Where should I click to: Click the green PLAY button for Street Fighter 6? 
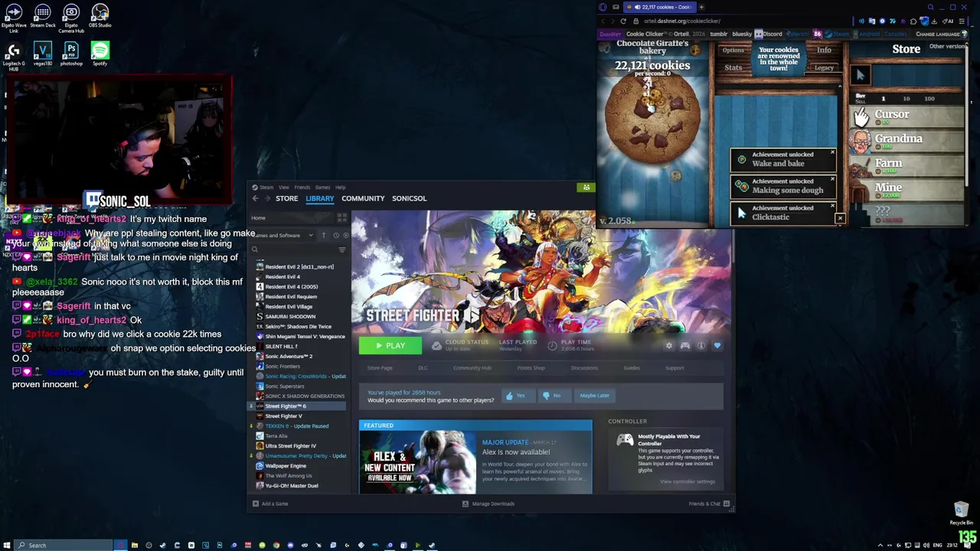point(390,346)
